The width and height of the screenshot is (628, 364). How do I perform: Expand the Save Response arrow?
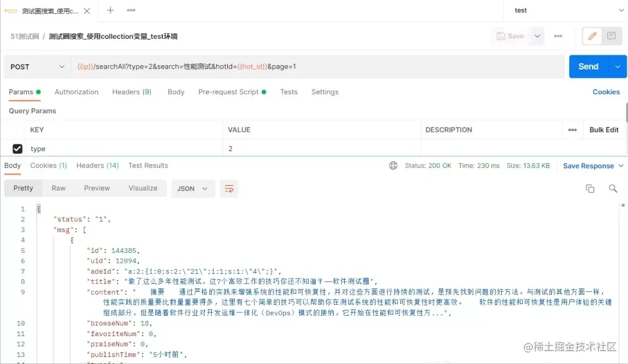621,166
